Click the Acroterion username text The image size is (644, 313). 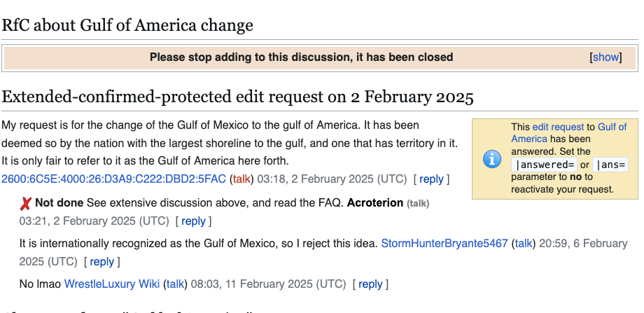point(374,203)
